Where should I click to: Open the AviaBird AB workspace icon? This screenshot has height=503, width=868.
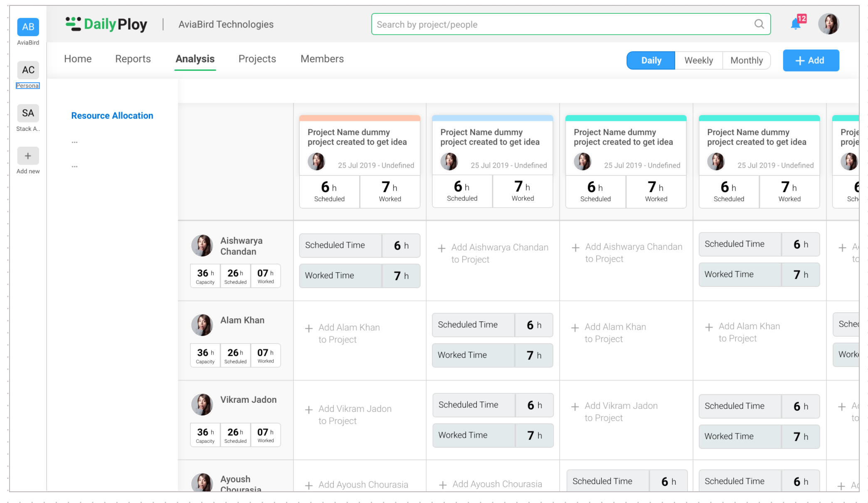[28, 27]
